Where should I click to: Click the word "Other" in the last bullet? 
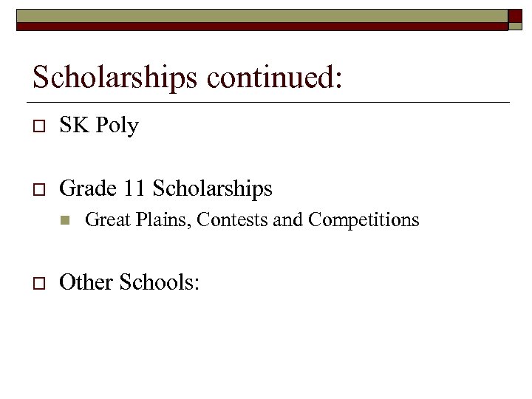click(86, 282)
